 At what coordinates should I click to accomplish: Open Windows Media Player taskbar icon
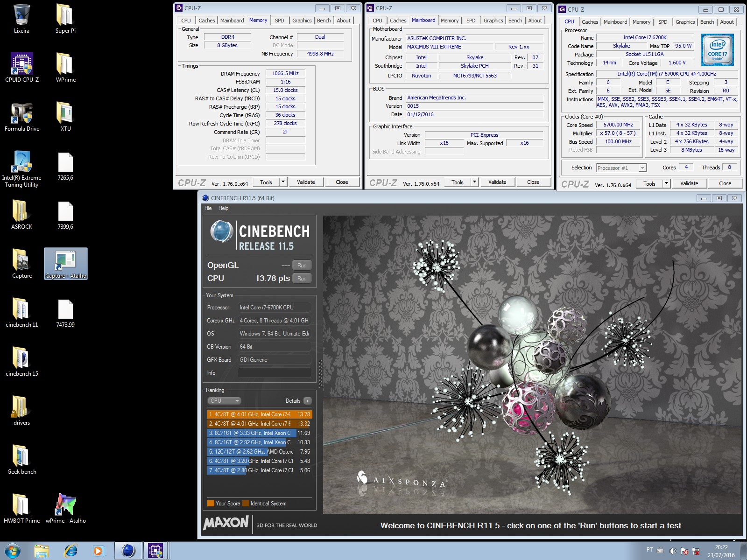98,551
